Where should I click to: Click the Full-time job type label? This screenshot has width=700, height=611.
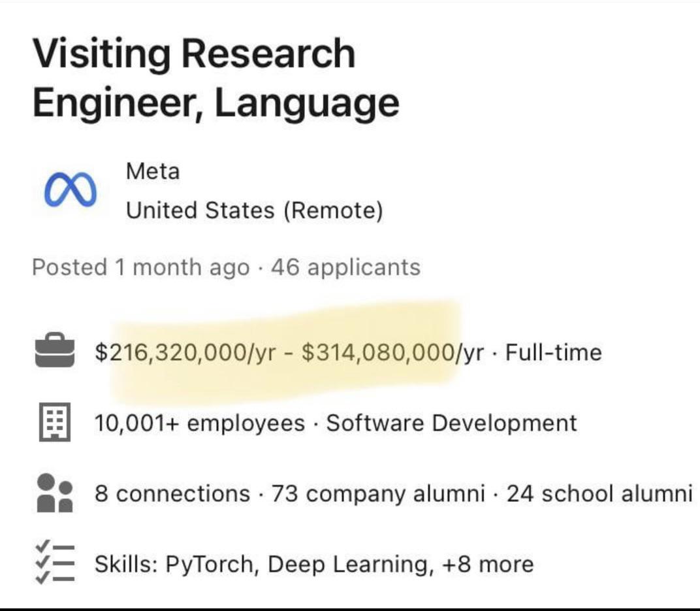554,353
